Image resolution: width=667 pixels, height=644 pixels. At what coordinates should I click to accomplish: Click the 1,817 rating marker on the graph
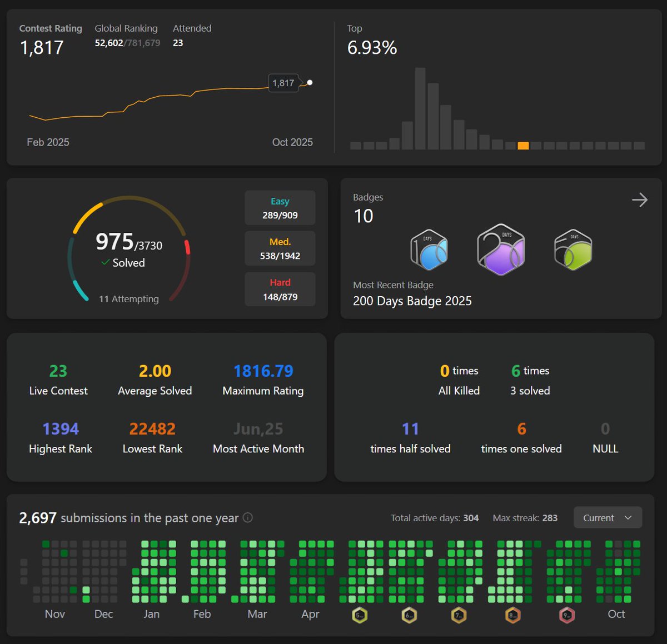(283, 83)
